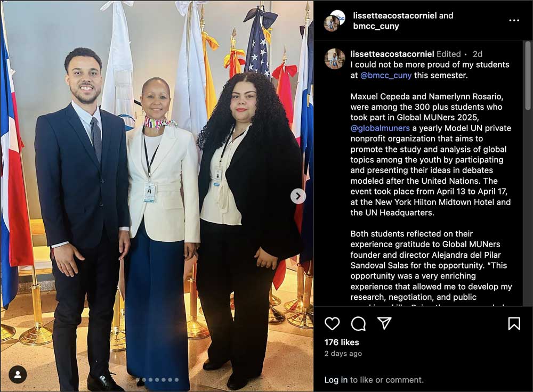Viewport: 533px width, 392px height.
Task: Jump to the last carousel dot
Action: (177, 380)
